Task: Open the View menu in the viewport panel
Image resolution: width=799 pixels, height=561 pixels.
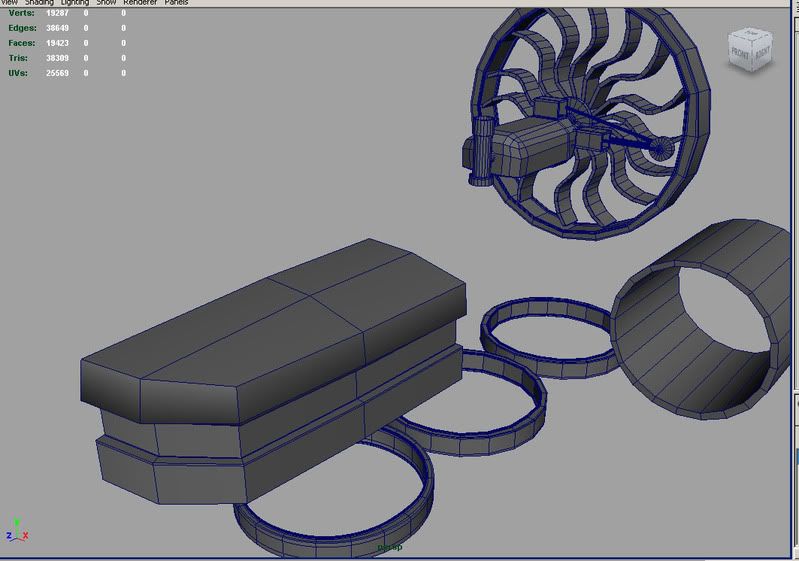Action: (9, 3)
